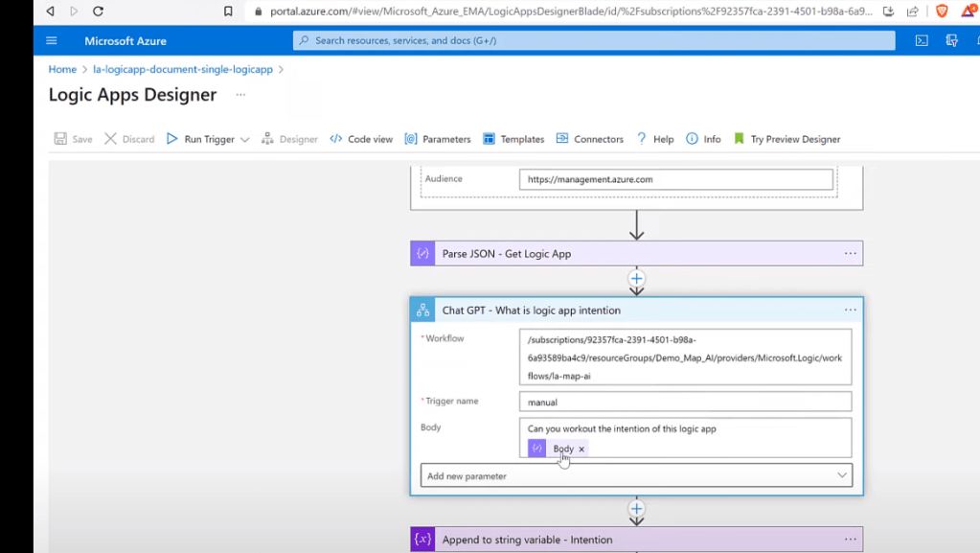Click the Body text with intention prompt
Viewport: 980px width, 553px height.
pos(622,428)
